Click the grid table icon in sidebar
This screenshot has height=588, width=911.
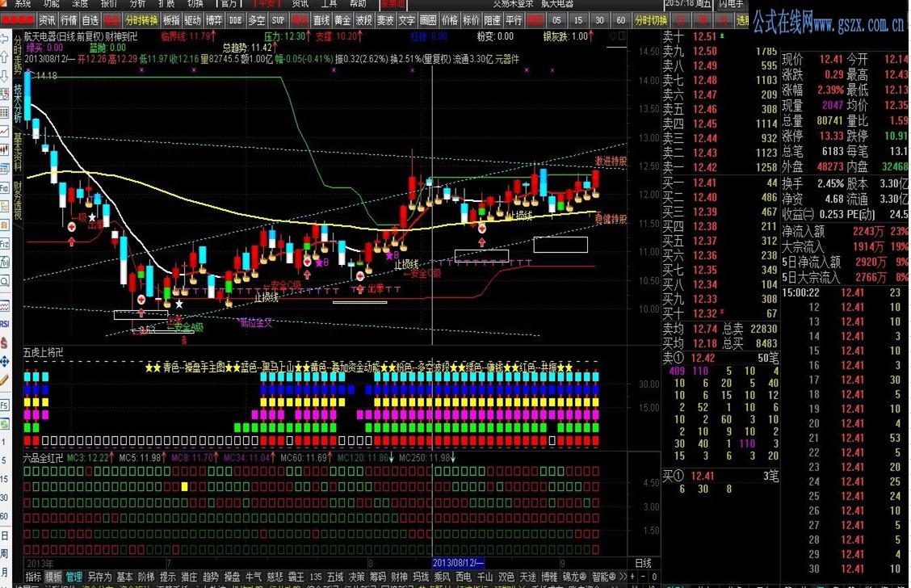pyautogui.click(x=4, y=113)
